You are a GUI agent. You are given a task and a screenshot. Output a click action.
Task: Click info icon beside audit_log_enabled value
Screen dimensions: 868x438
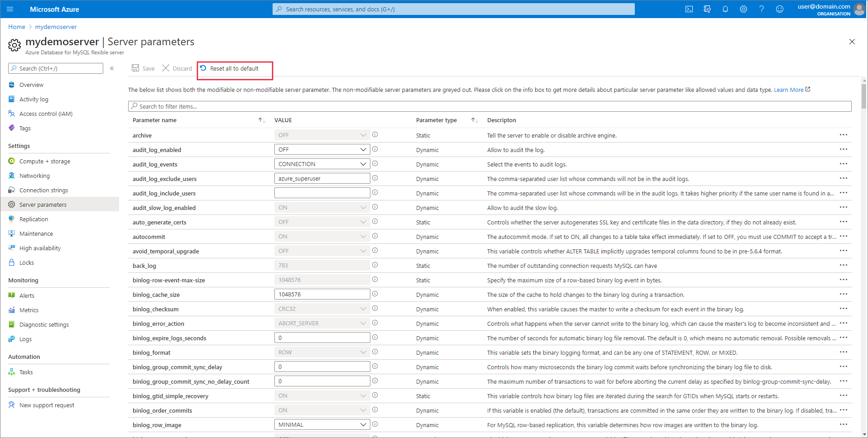pyautogui.click(x=375, y=149)
